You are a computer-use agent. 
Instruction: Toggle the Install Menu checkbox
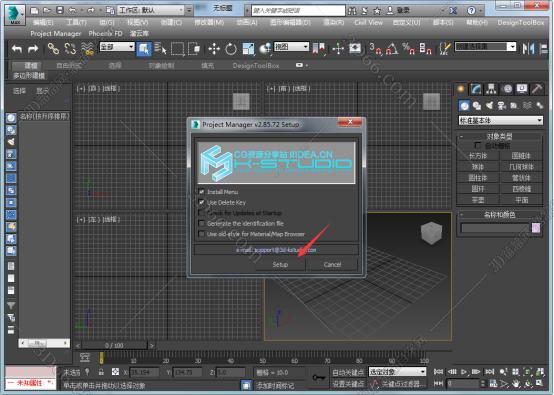(x=201, y=192)
